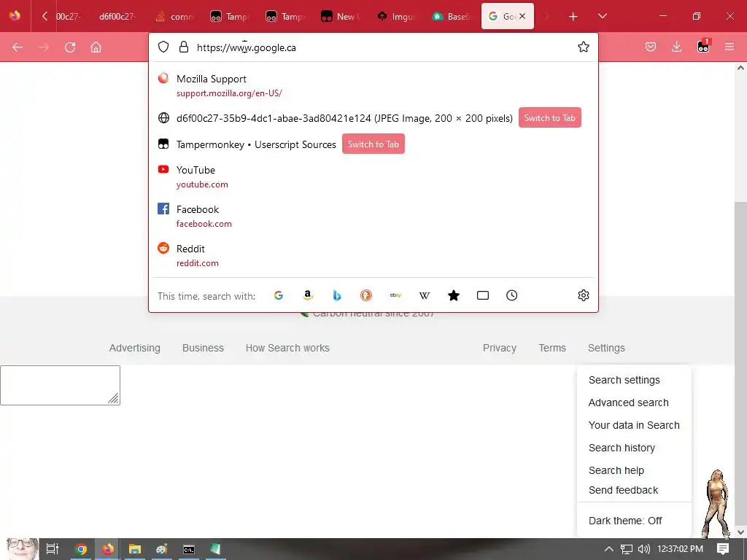Switch to the d6f00c27 tab
The image size is (747, 560).
click(117, 16)
